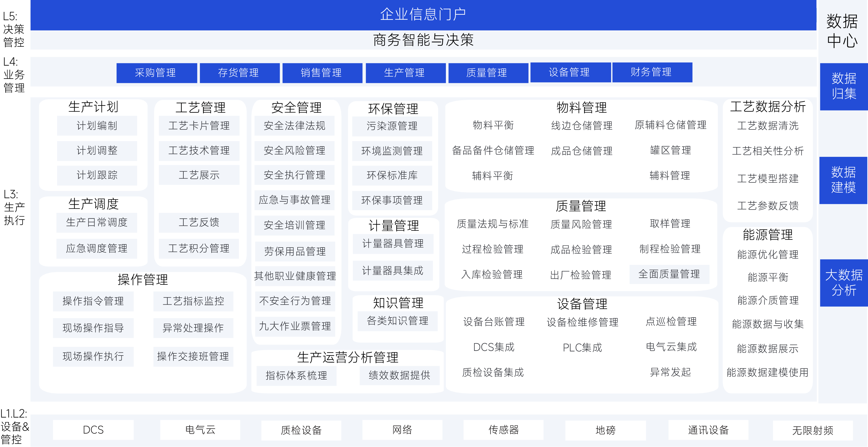Select 安全法律法规 item
Image resolution: width=868 pixels, height=447 pixels.
pyautogui.click(x=295, y=126)
